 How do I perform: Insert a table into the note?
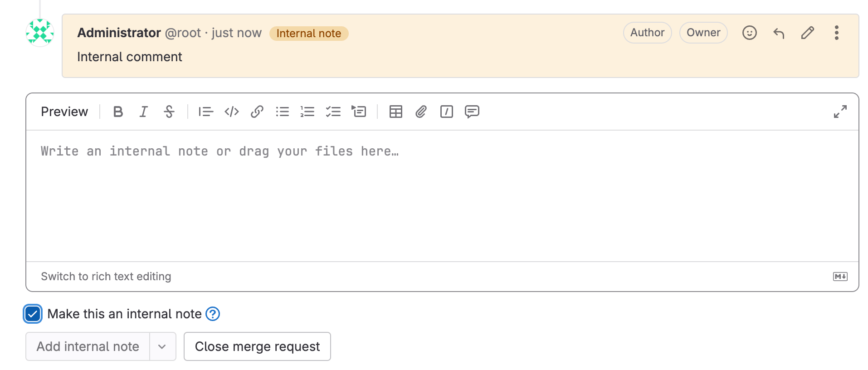pos(395,112)
